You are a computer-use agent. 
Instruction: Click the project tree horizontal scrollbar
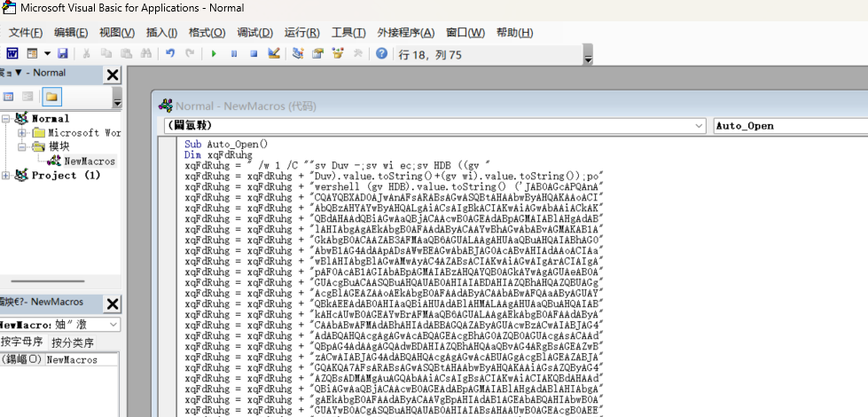(48, 282)
